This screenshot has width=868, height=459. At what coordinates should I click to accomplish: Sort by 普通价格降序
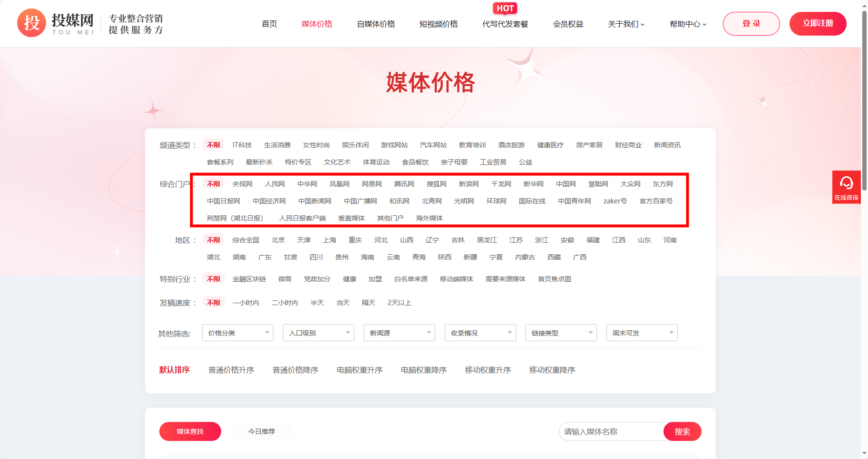(295, 370)
